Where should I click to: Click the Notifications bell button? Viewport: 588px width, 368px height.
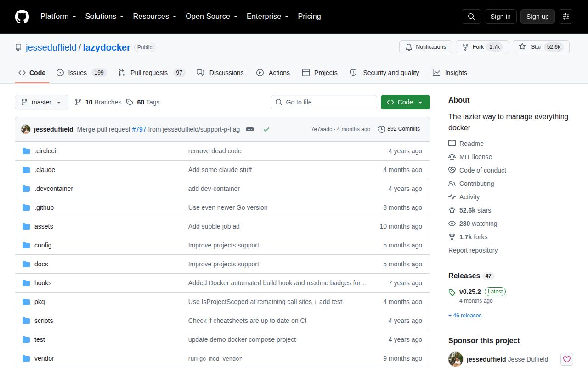click(x=425, y=47)
